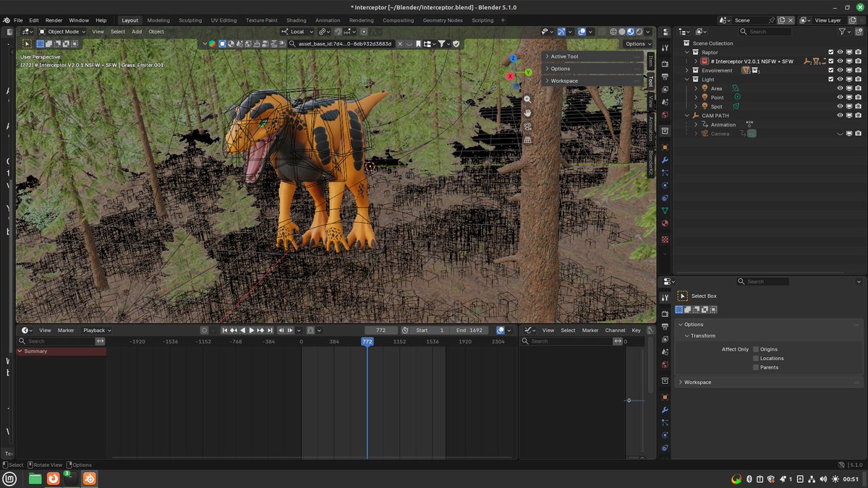Click the End frame 1692 field
This screenshot has height=488, width=868.
click(469, 330)
